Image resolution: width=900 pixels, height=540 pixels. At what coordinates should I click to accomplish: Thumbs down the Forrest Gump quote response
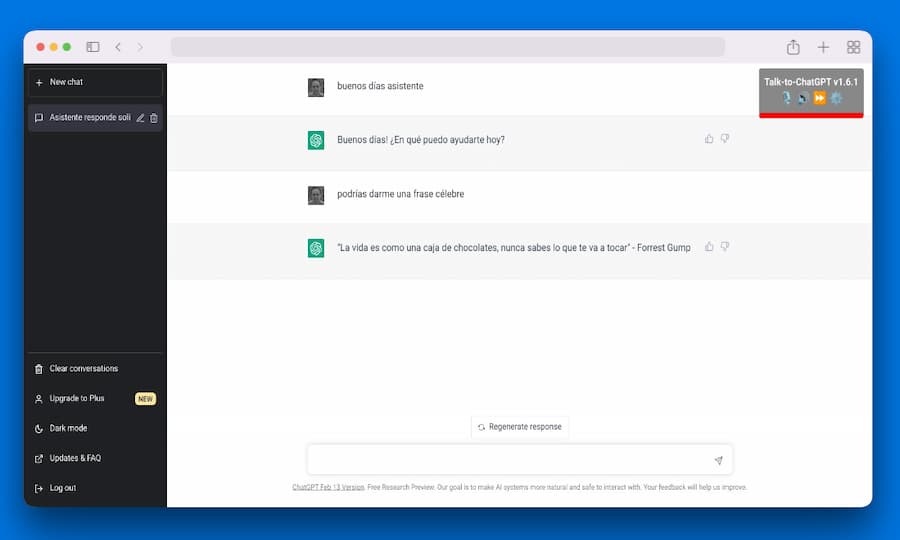725,247
